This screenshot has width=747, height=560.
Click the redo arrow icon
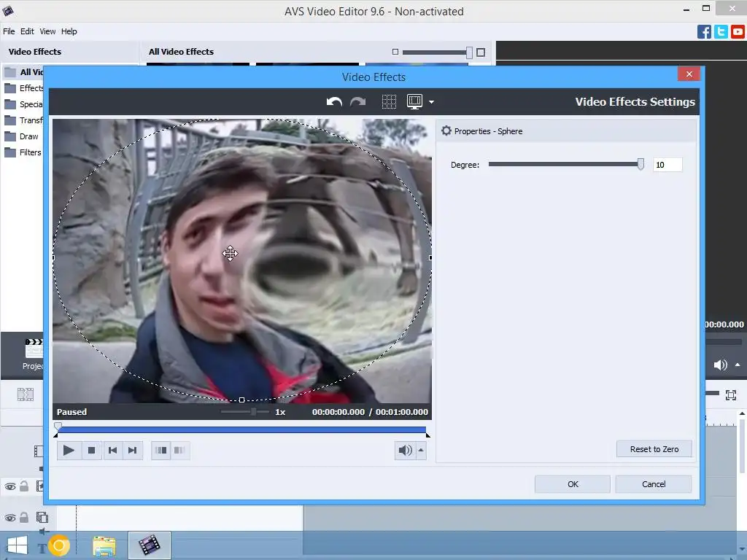(x=357, y=102)
